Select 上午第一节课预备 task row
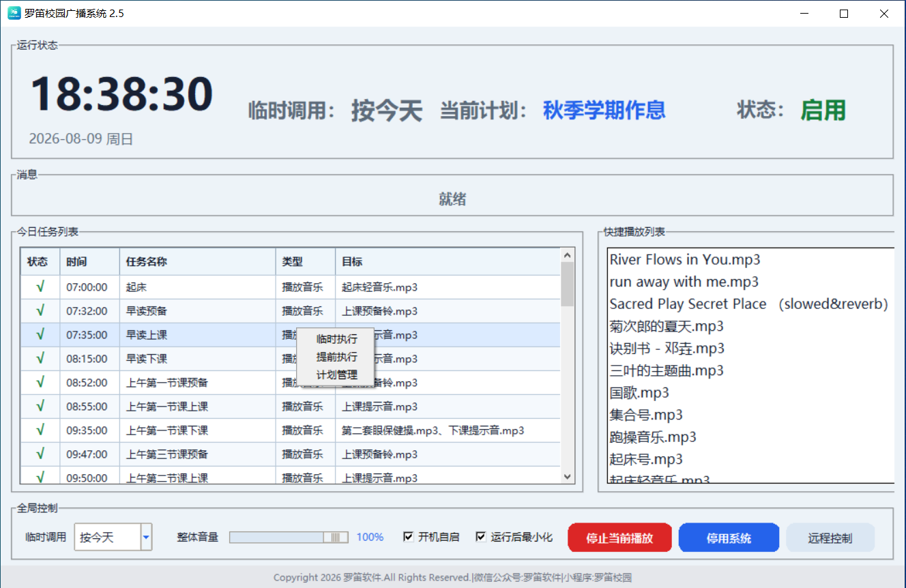 [291, 383]
